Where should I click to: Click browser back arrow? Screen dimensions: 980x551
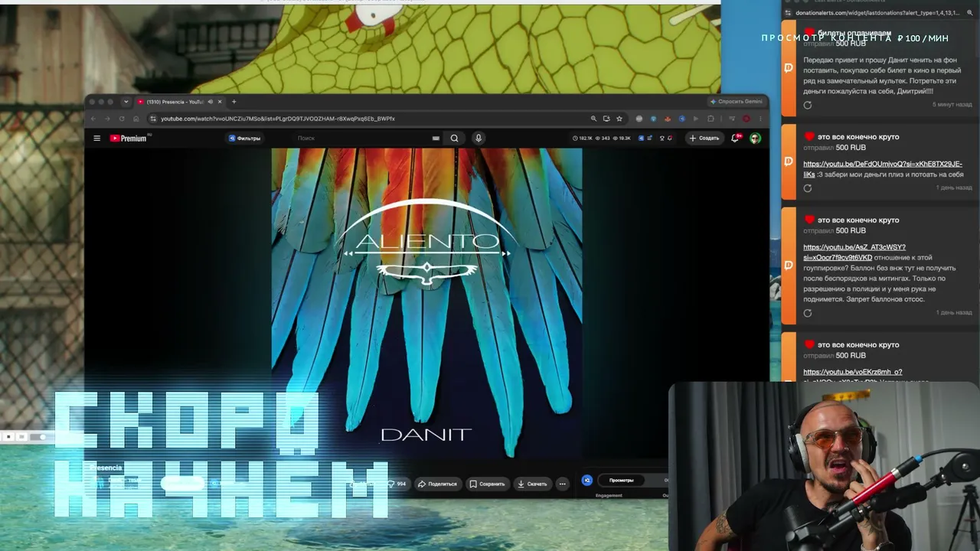(x=93, y=119)
